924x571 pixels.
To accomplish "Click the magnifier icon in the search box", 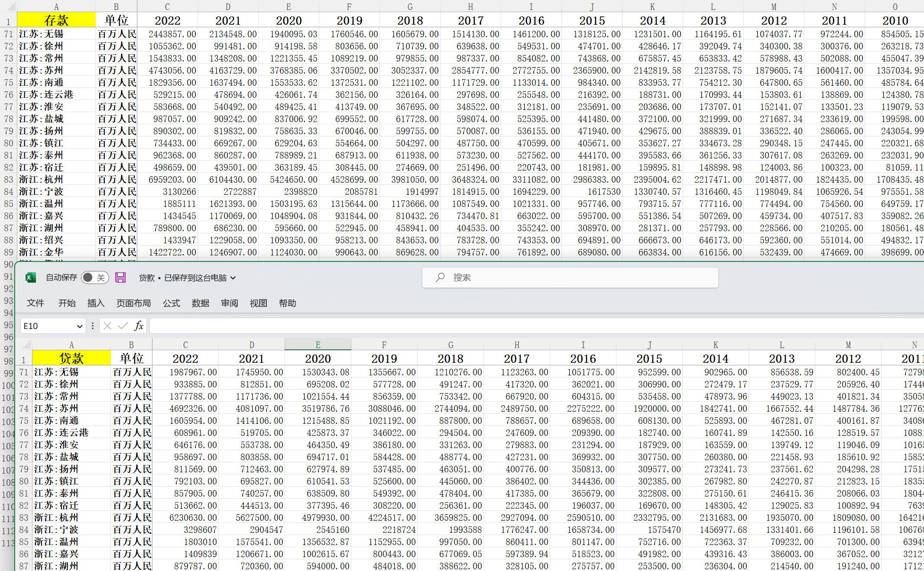I will [440, 277].
